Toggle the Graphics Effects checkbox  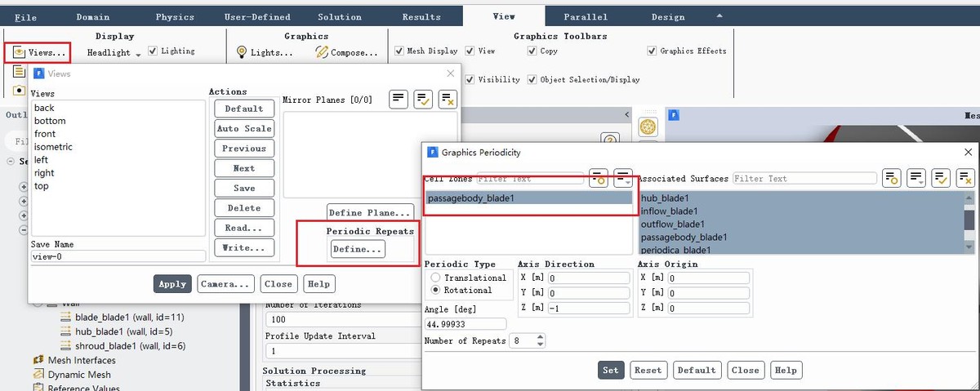coord(652,51)
